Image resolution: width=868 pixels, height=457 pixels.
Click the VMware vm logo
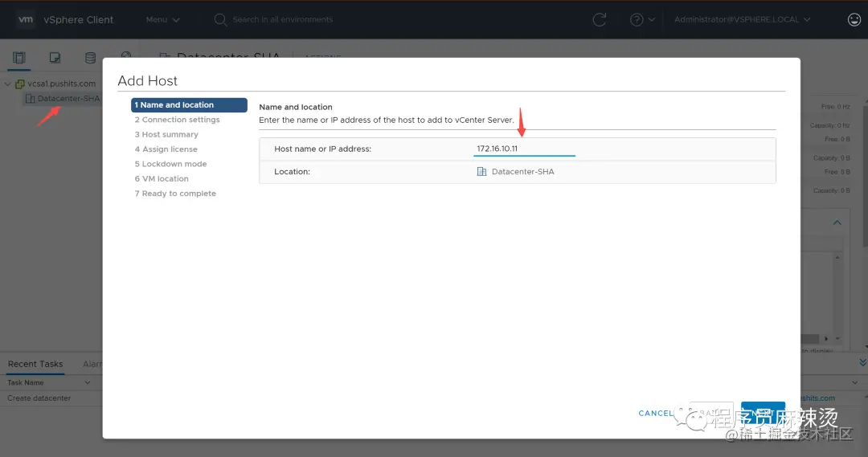(26, 19)
